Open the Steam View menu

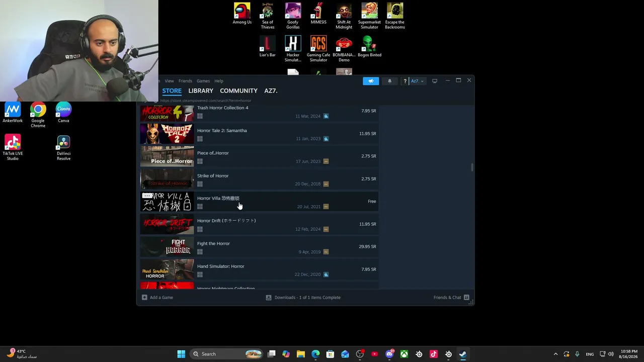pos(169,81)
